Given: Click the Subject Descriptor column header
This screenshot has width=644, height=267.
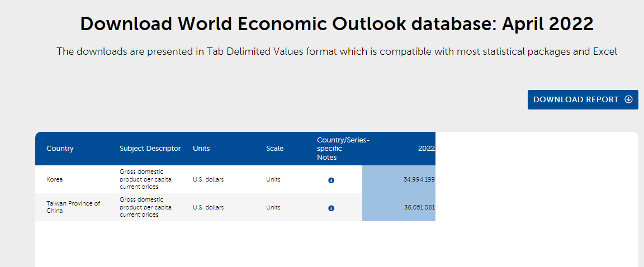Looking at the screenshot, I should pos(150,149).
